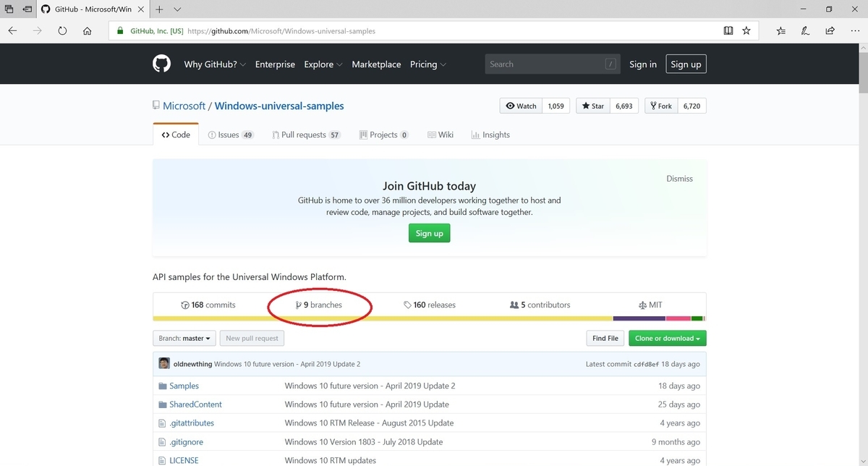View the 1,059 watchers count

[556, 106]
